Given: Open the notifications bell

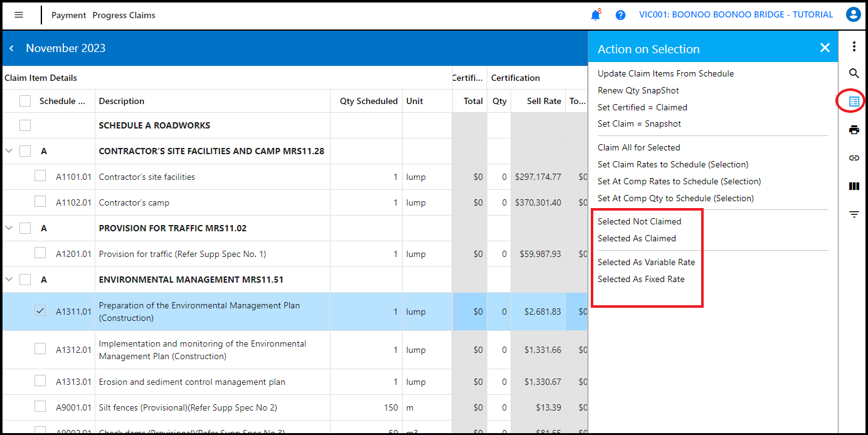Looking at the screenshot, I should point(596,15).
